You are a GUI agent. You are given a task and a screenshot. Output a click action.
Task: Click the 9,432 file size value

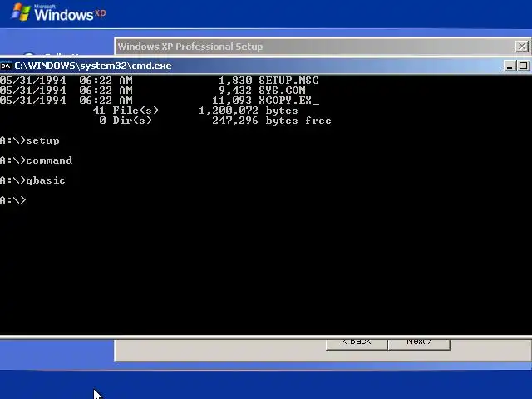[x=235, y=91]
